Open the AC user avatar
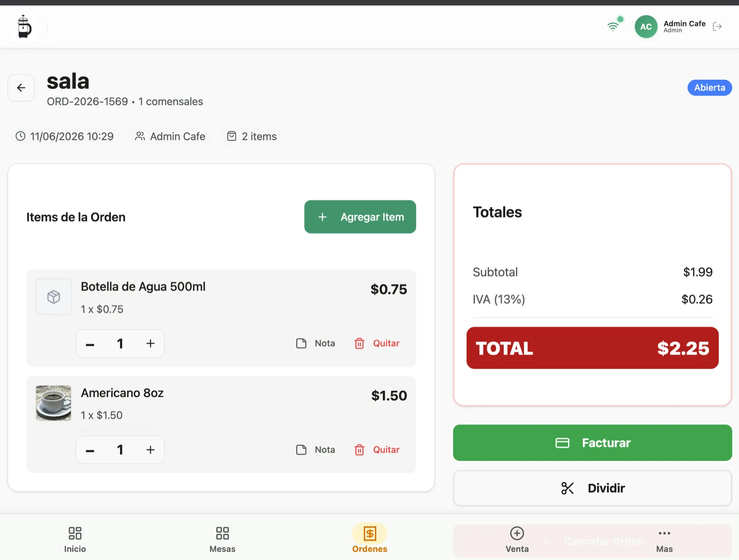The height and width of the screenshot is (560, 739). 646,27
